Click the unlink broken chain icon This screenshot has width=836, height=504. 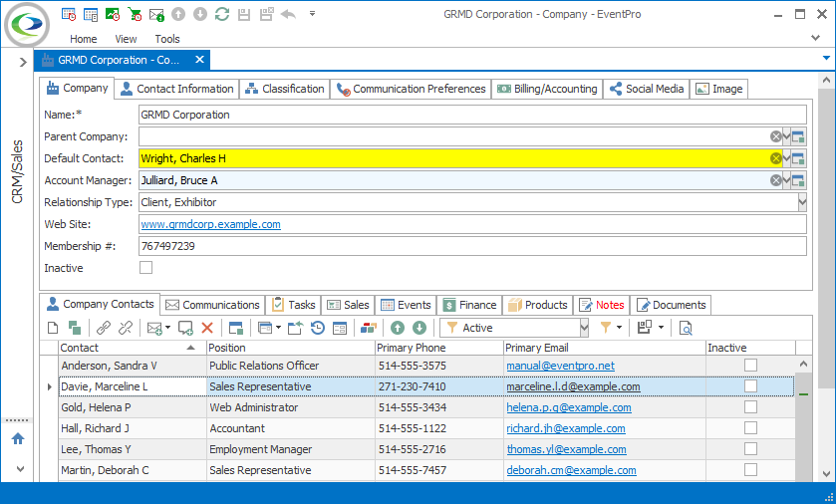pos(126,328)
